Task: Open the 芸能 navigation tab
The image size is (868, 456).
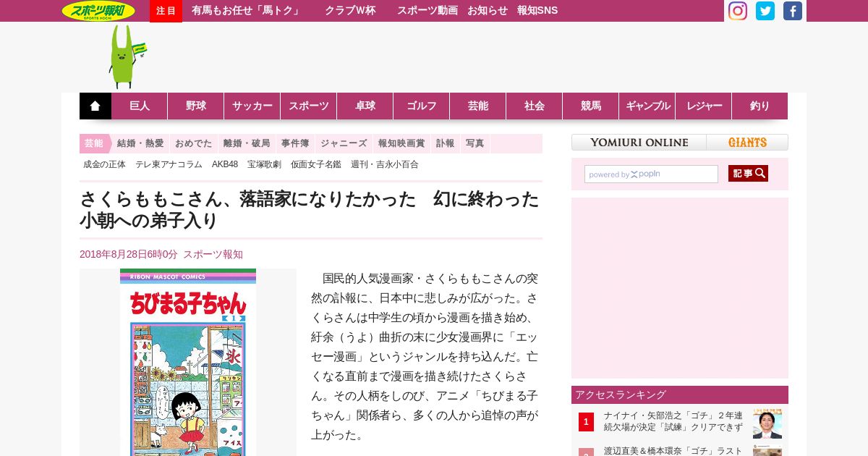Action: (478, 106)
